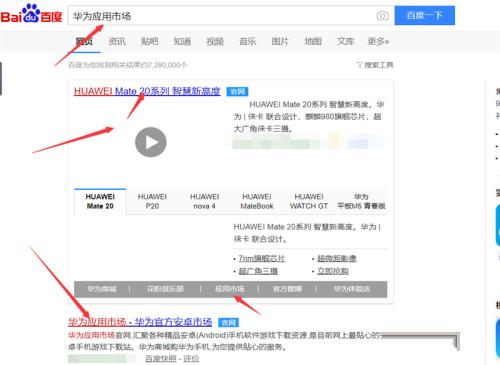Click 华为商城 in the grey bar
The height and width of the screenshot is (365, 500).
[102, 289]
